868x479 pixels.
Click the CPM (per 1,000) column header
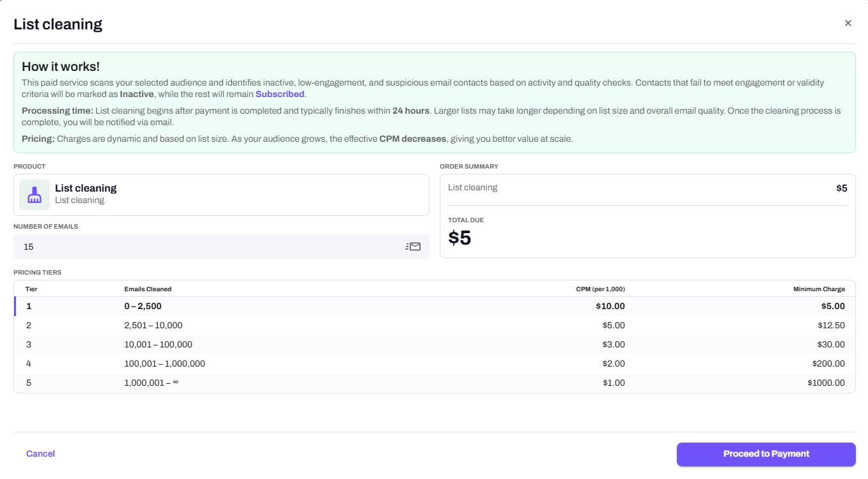pos(600,289)
